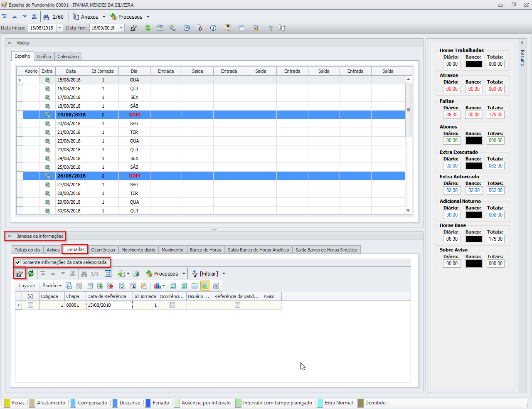Screen dimensions: 532x409
Task: Collapse the Resumo side panel
Action: [522, 43]
